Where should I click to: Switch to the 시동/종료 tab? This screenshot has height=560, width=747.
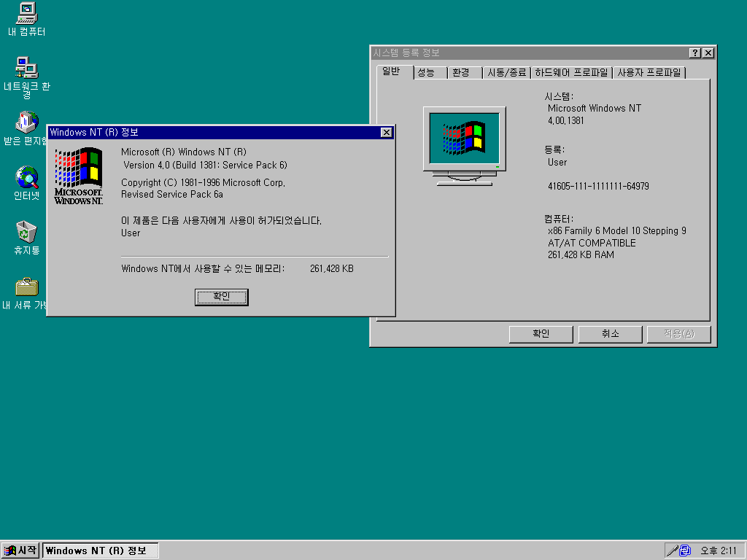tap(507, 72)
